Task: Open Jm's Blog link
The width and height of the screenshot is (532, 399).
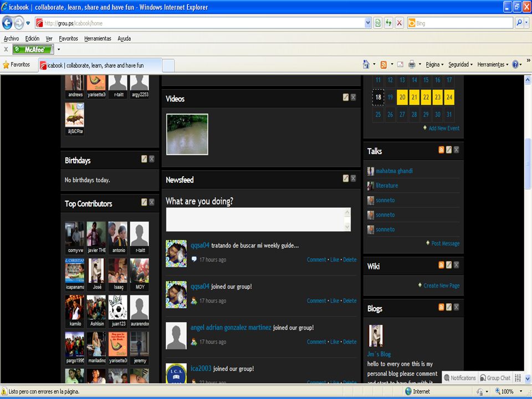Action: [x=378, y=354]
